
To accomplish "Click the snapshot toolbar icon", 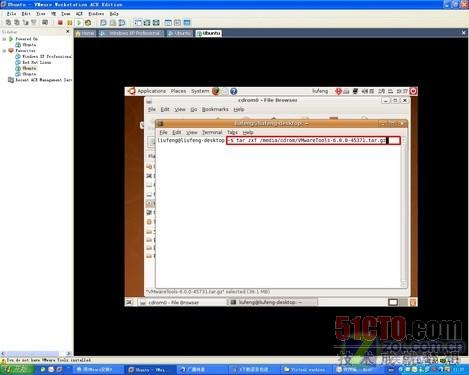I will [x=103, y=23].
